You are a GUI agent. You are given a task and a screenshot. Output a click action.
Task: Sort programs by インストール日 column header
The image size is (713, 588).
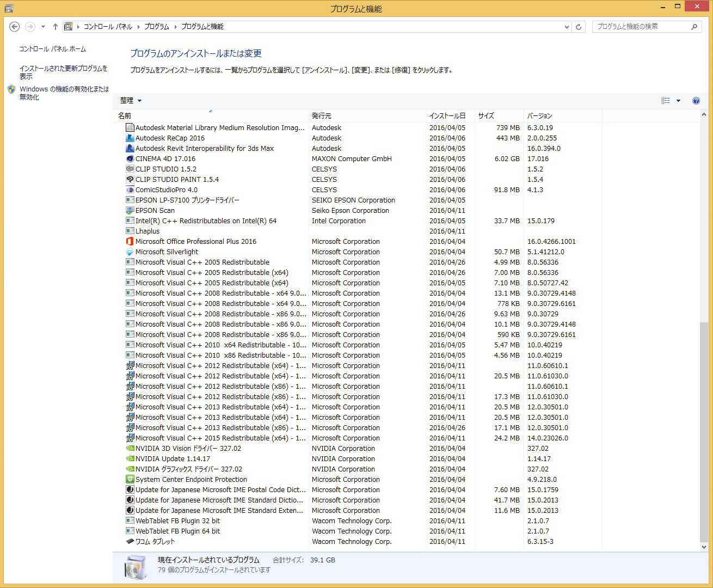[447, 116]
